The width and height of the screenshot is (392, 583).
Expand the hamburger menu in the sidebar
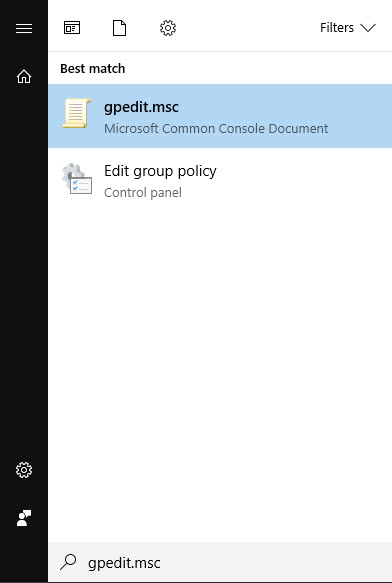point(24,28)
